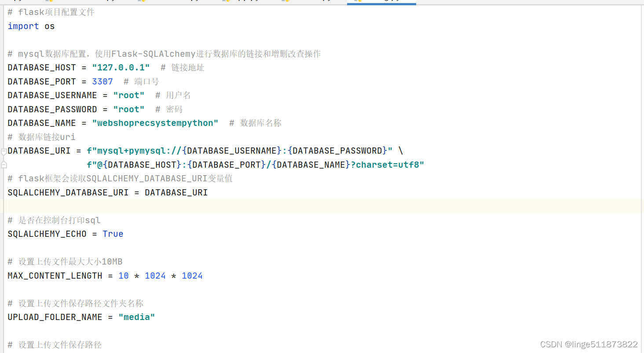
Task: Click the comment '# 设置上传文件保存路径'
Action: click(x=55, y=345)
